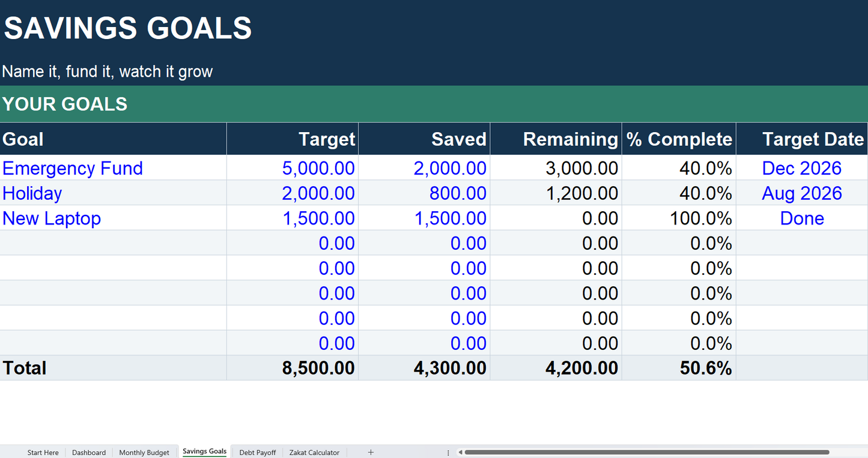Select total 50.6% complete cell
This screenshot has width=868, height=458.
point(679,368)
